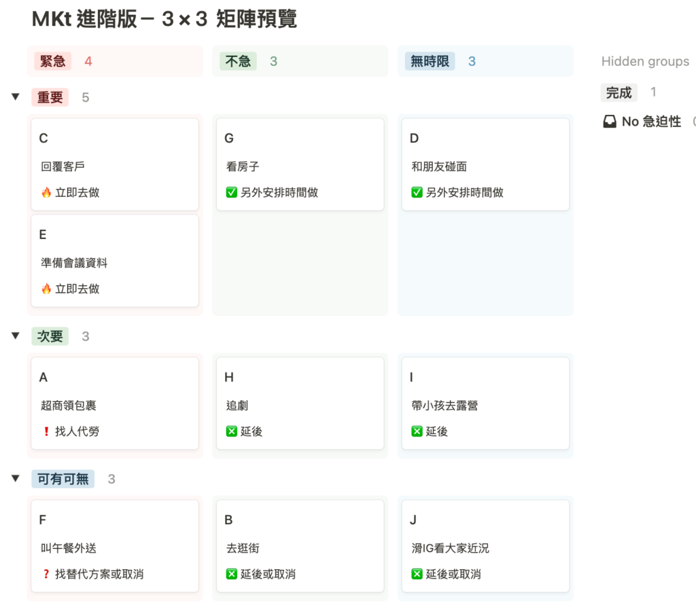The height and width of the screenshot is (616, 696).
Task: Click red exclamation icon on card A
Action: [46, 431]
